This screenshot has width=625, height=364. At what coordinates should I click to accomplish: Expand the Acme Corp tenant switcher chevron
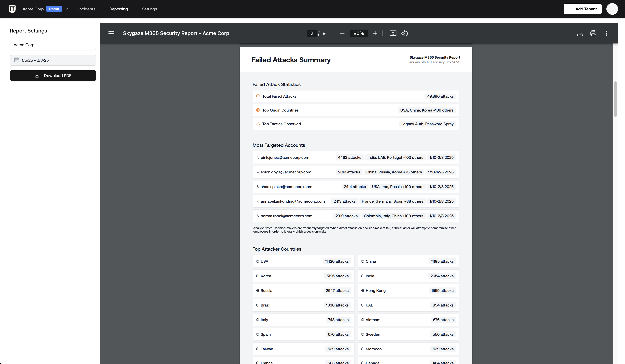tap(67, 9)
